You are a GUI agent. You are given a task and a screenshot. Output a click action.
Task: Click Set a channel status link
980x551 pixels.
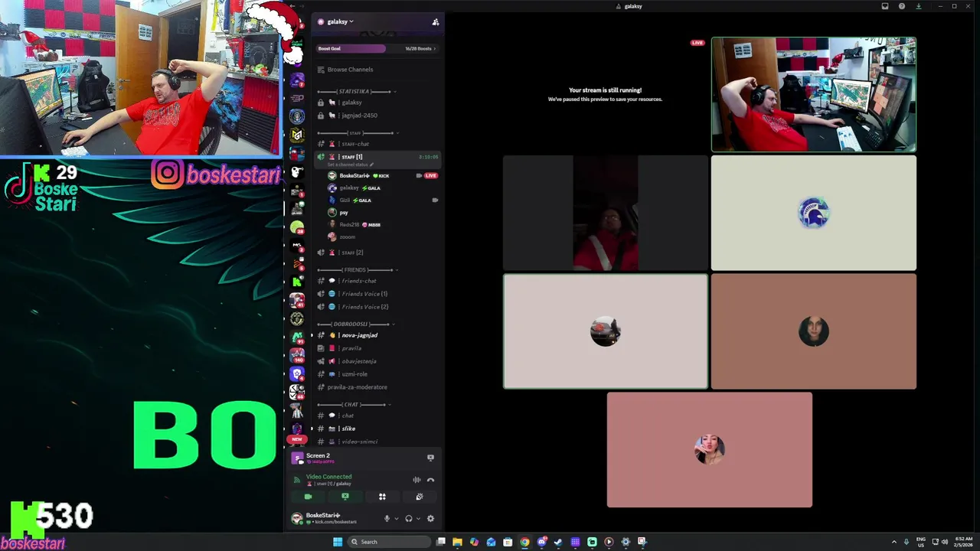[350, 165]
